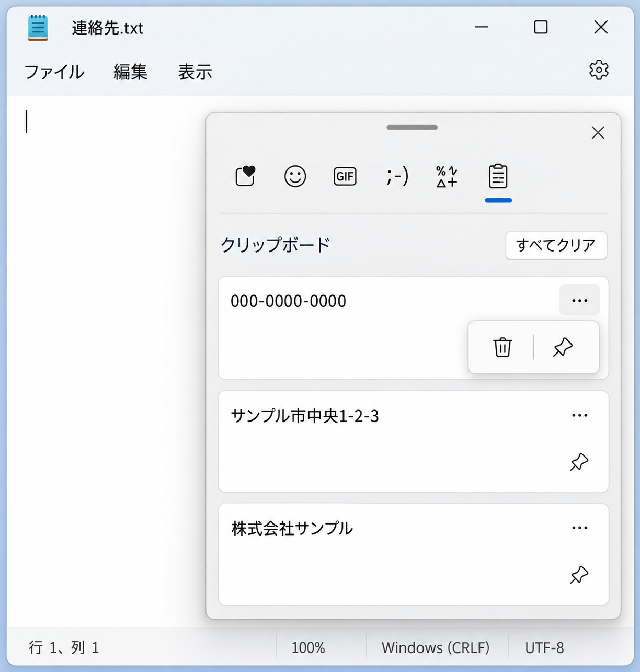Image resolution: width=640 pixels, height=672 pixels.
Task: Maximize the 連絡先.txt window
Action: [541, 27]
